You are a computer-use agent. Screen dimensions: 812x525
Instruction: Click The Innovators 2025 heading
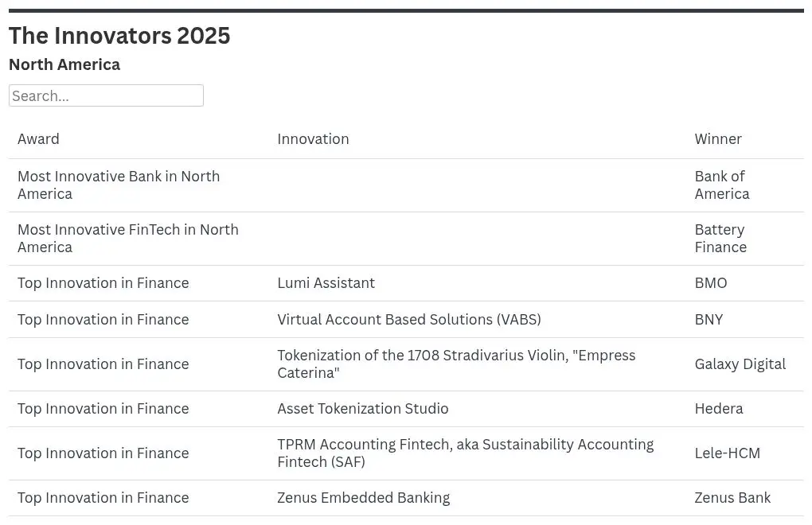pos(119,36)
